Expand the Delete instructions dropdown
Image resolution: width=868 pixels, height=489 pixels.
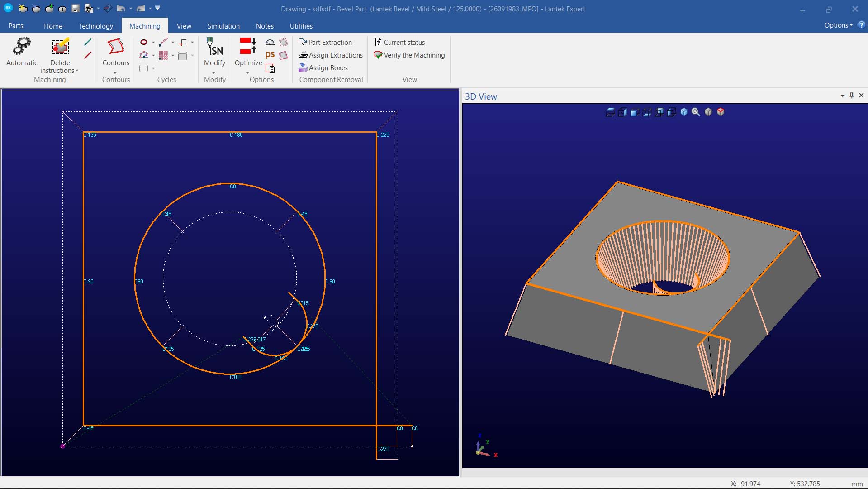point(77,71)
